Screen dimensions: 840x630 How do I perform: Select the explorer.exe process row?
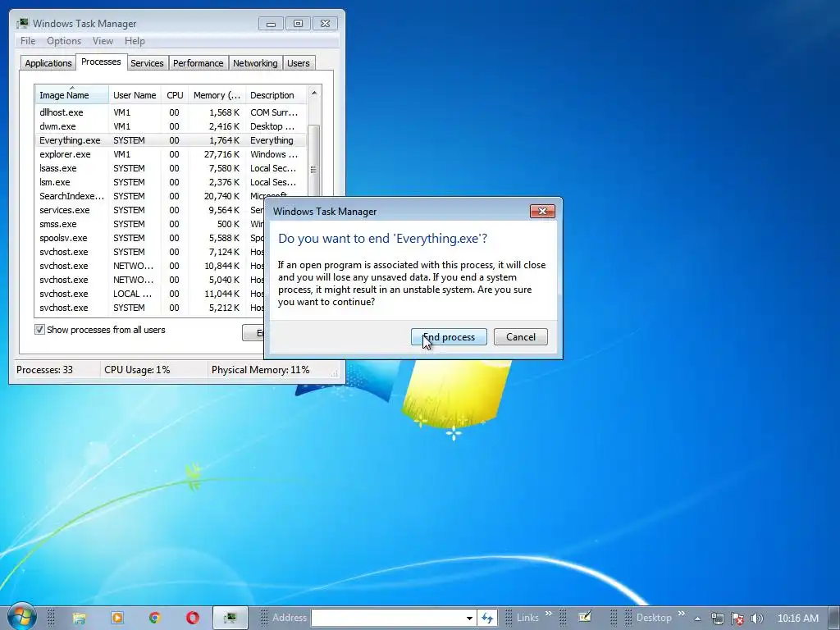click(x=171, y=154)
